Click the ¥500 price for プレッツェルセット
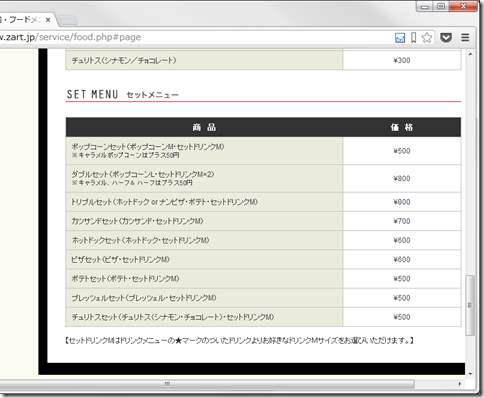This screenshot has height=398, width=484. click(402, 298)
